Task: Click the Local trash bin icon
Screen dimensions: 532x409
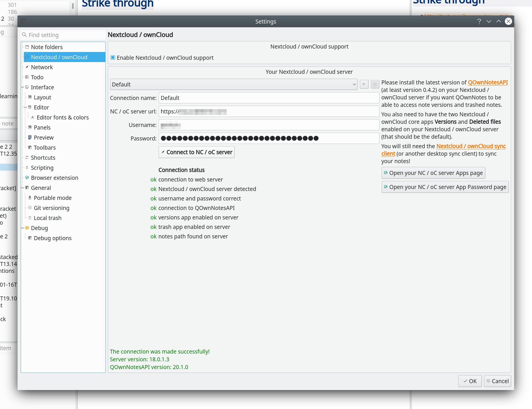Action: (x=30, y=218)
